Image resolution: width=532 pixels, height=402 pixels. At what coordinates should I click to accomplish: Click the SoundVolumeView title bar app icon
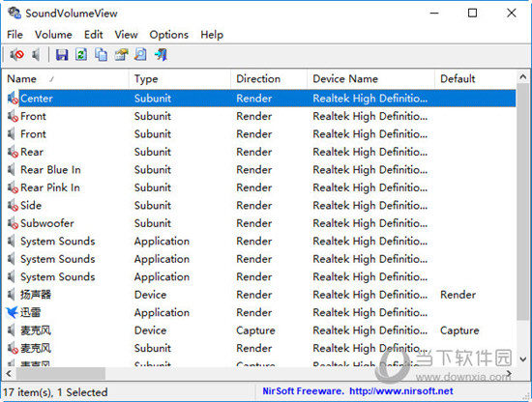point(15,14)
